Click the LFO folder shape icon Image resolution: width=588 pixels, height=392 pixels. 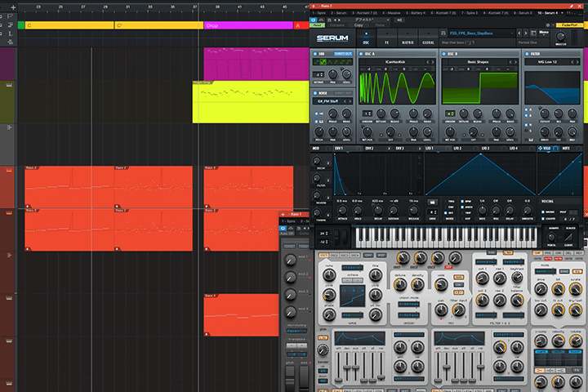432,203
